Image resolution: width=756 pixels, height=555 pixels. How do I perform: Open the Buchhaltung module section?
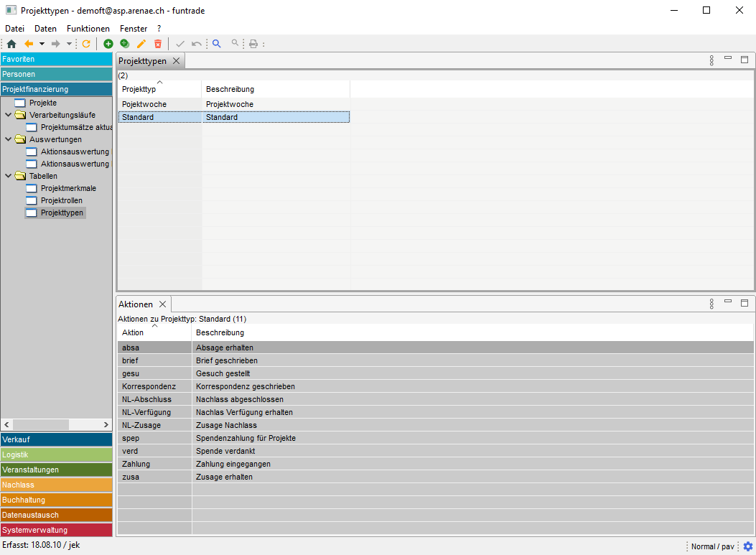coord(56,500)
